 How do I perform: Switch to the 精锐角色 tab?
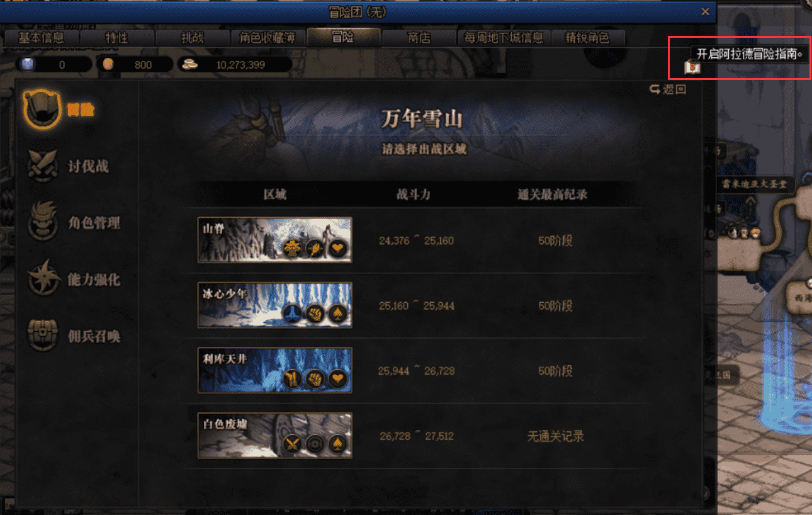pyautogui.click(x=589, y=38)
